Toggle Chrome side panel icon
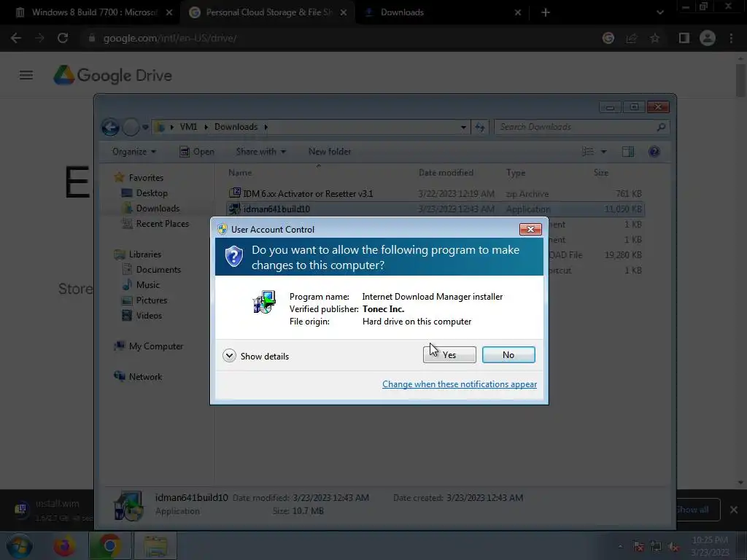 click(x=684, y=38)
